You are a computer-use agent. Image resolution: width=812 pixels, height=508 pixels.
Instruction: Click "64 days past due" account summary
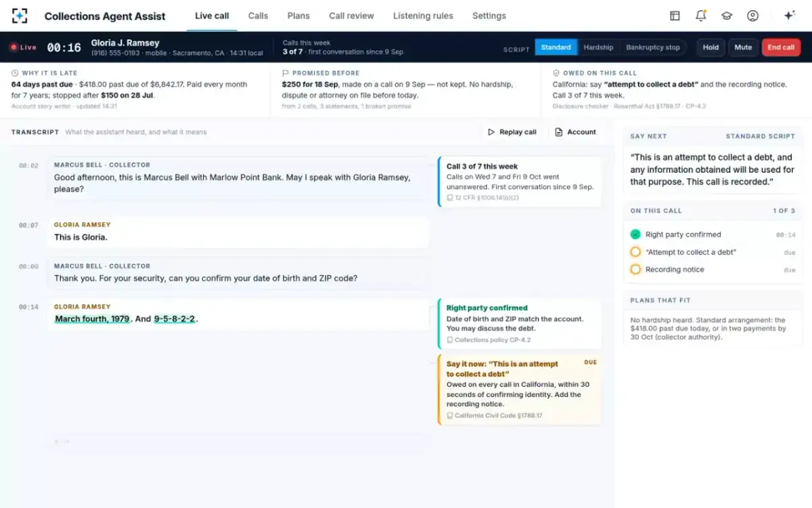click(43, 85)
